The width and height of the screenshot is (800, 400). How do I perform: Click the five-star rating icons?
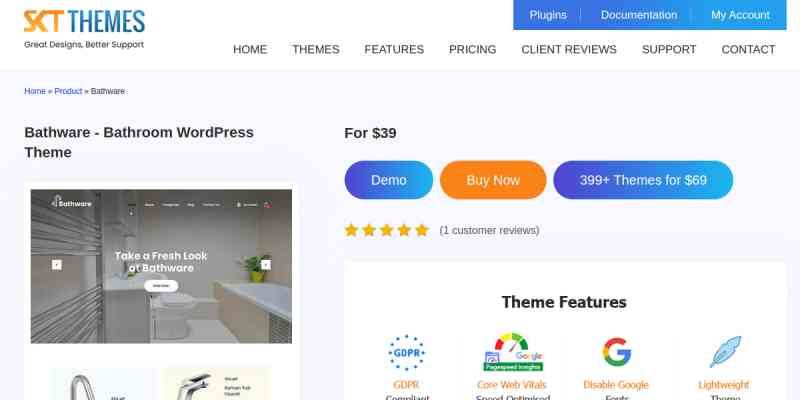pyautogui.click(x=387, y=231)
